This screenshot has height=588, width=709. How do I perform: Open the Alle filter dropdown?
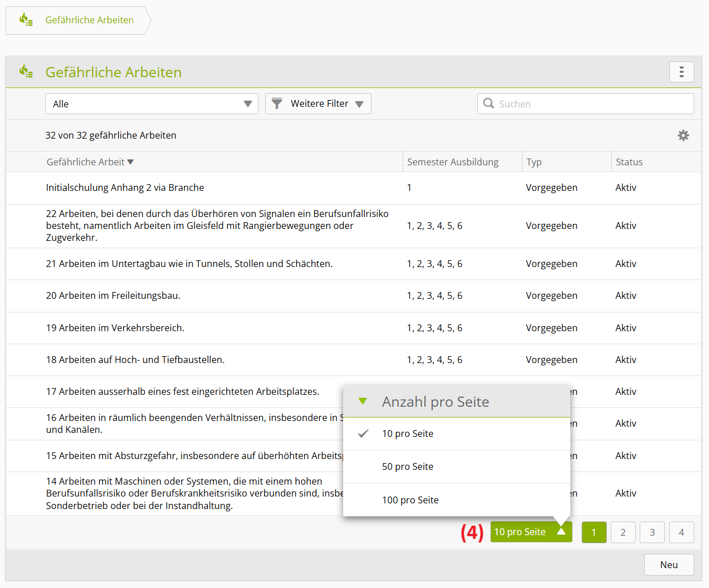(x=152, y=104)
